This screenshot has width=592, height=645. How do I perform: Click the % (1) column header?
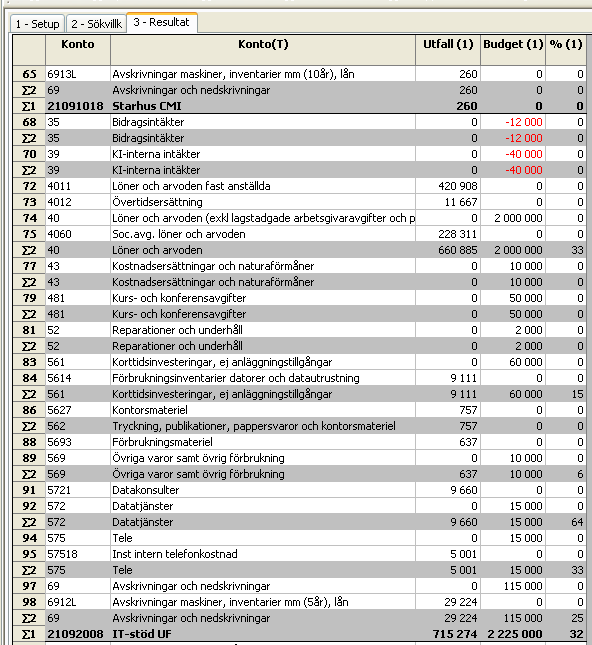566,50
